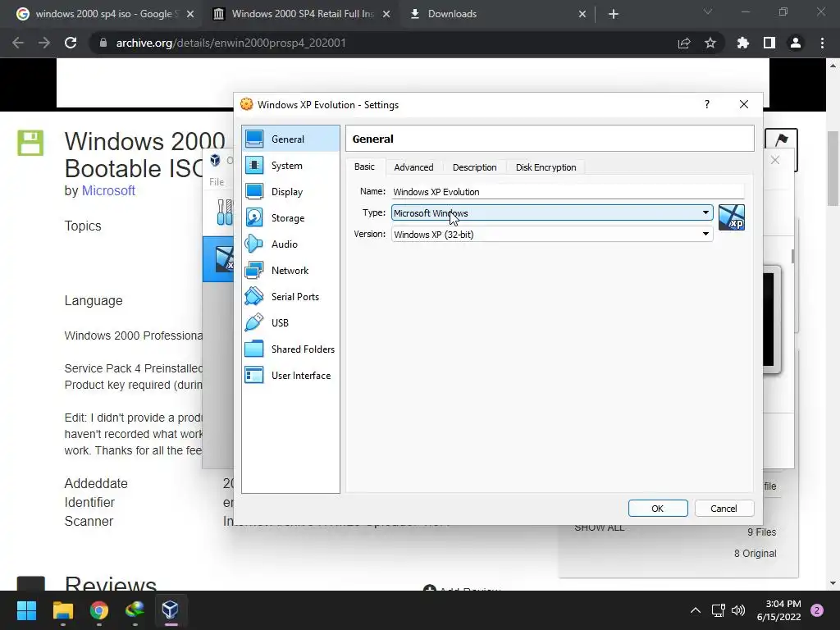This screenshot has height=630, width=840.
Task: Open VirtualBox from the taskbar
Action: pos(171,609)
